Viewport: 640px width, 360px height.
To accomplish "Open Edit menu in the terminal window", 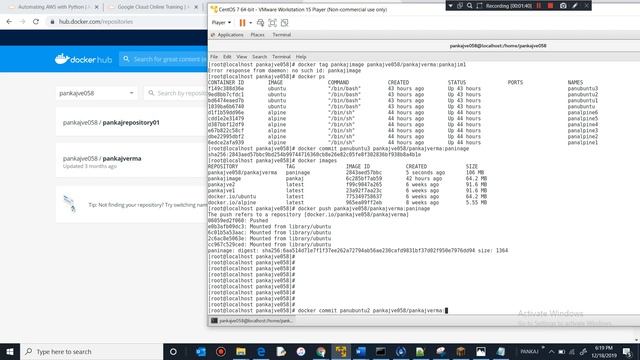I will (227, 57).
